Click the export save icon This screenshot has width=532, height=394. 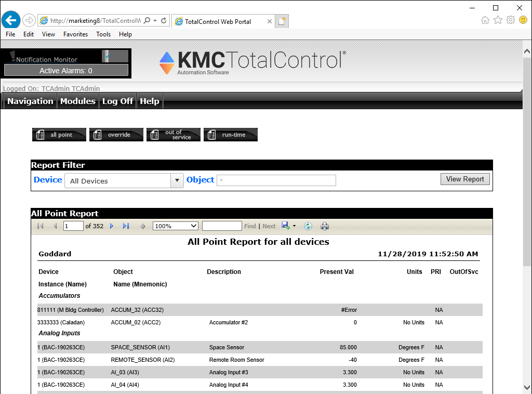(285, 226)
